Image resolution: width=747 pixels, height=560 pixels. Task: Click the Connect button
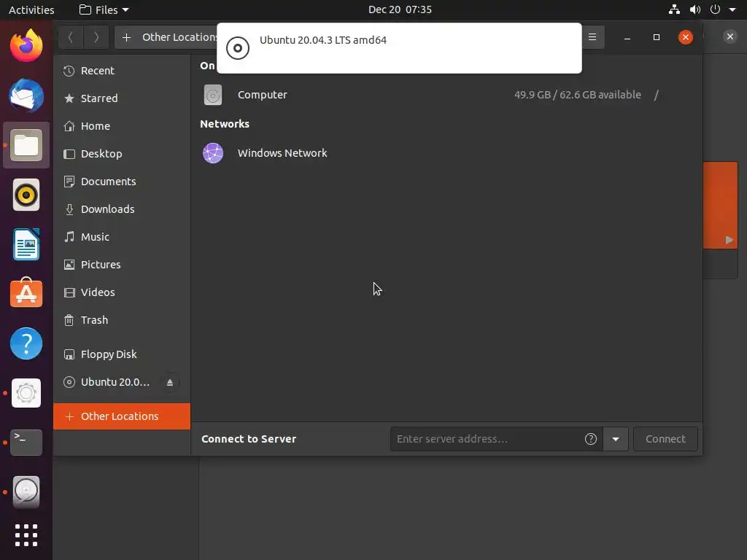[x=665, y=439]
